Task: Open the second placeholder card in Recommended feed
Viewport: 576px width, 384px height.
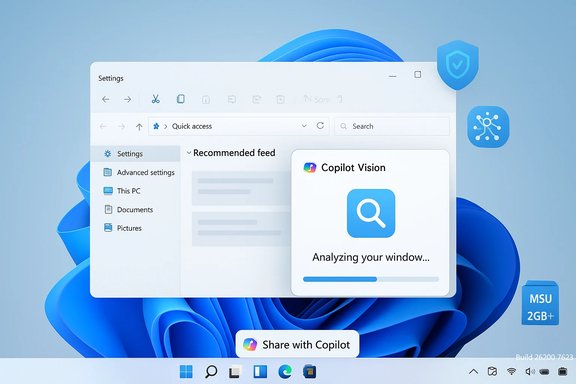Action: 241,229
